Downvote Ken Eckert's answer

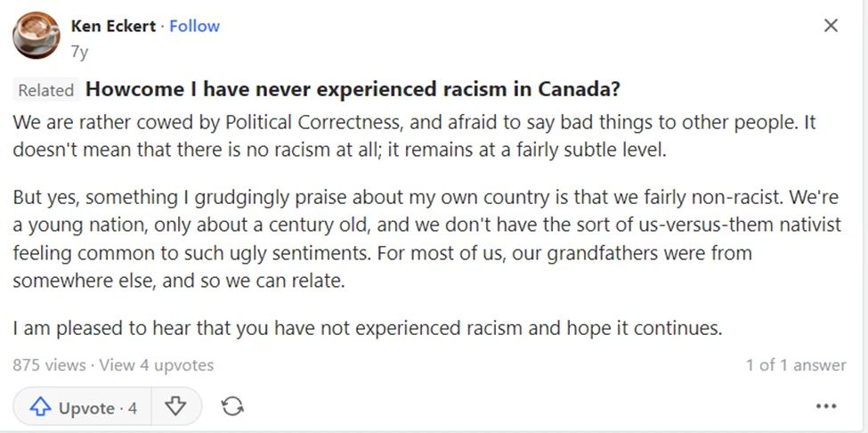[x=176, y=407]
